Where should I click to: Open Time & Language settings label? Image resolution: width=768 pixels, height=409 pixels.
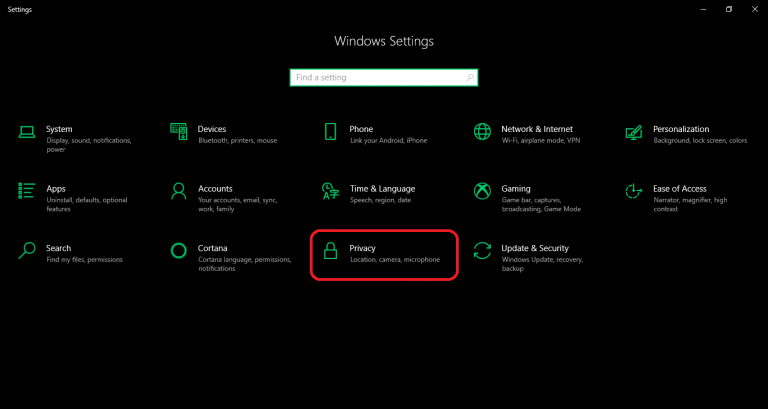coord(383,189)
